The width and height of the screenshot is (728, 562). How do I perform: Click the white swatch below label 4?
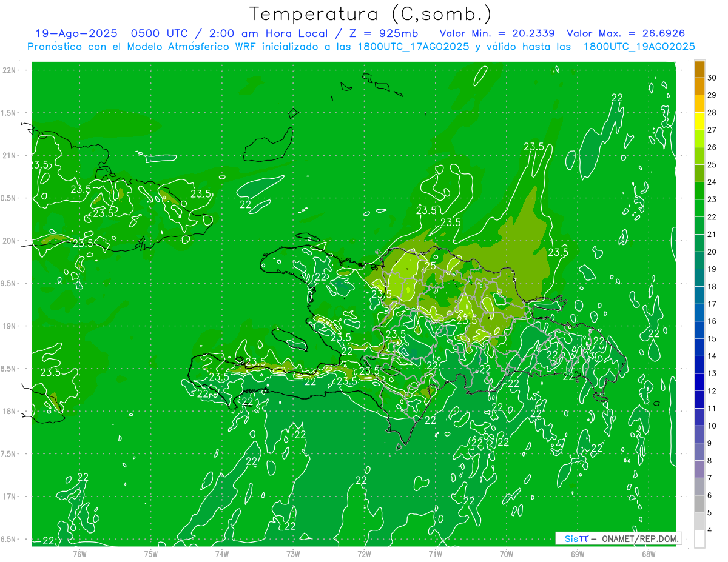[699, 539]
